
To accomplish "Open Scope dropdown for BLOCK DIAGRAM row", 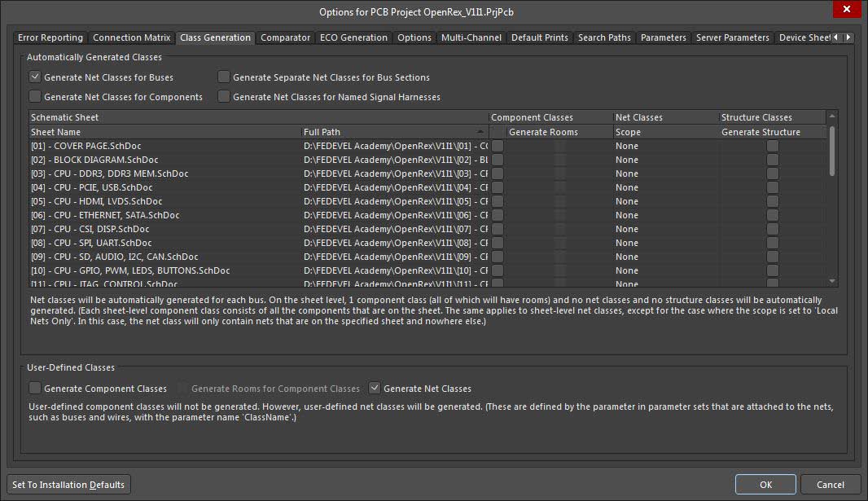I will tap(665, 160).
